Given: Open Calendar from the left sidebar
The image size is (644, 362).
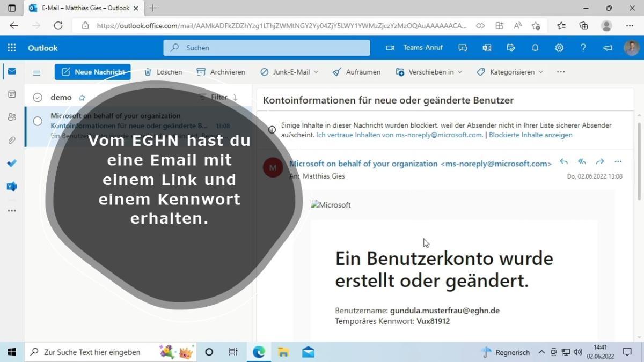Looking at the screenshot, I should tap(12, 94).
